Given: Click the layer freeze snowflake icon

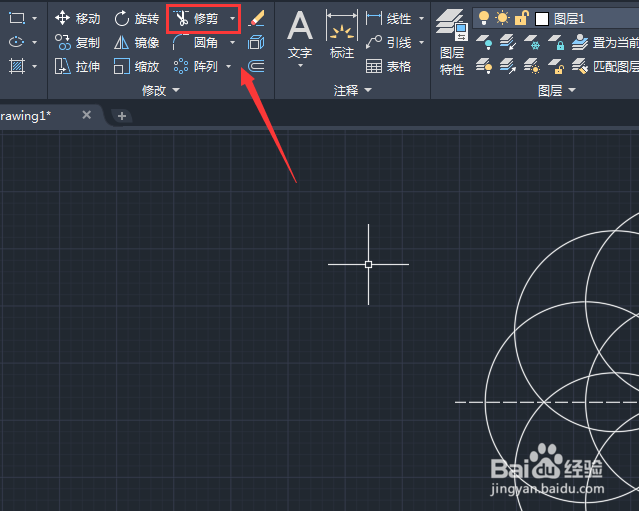Looking at the screenshot, I should (x=532, y=42).
